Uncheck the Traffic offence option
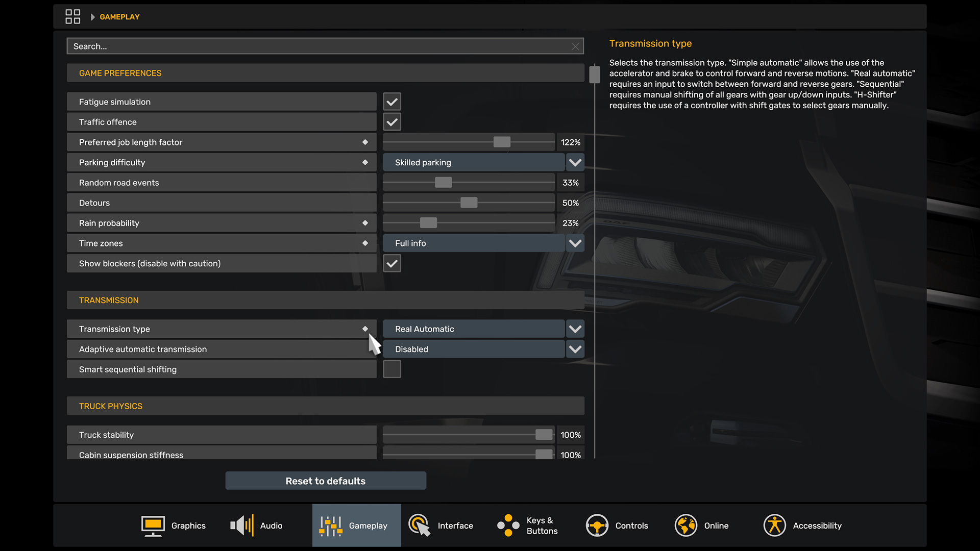980x551 pixels. click(x=392, y=122)
